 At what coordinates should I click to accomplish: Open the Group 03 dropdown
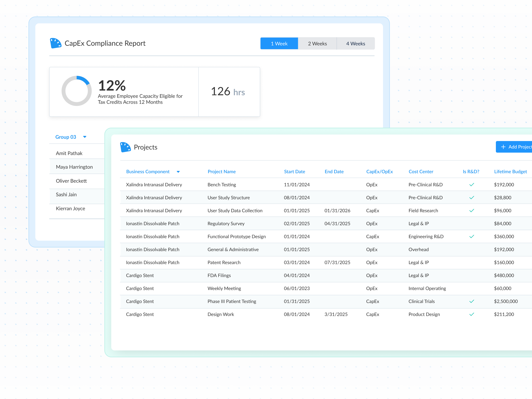click(x=85, y=137)
